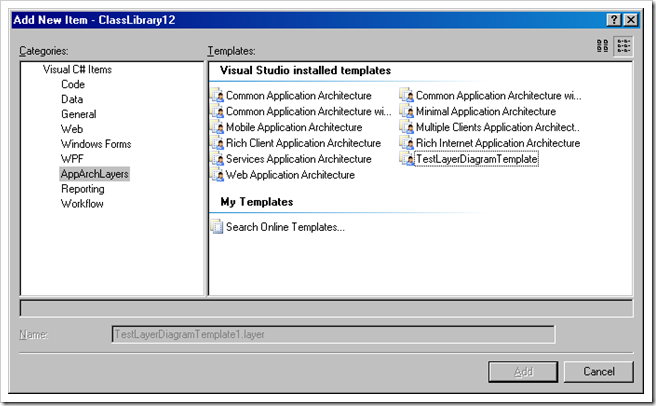The height and width of the screenshot is (406, 656).
Task: Switch to large icons view
Action: (602, 46)
